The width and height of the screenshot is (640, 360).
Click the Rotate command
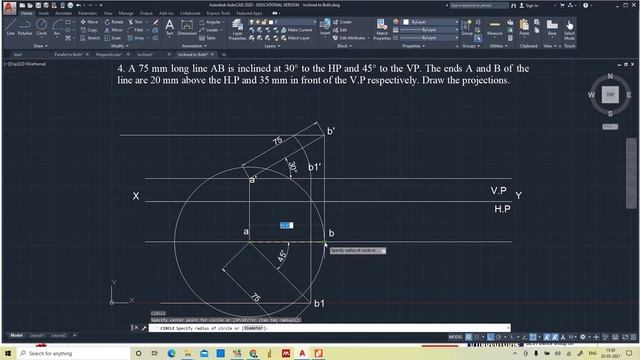coord(114,22)
